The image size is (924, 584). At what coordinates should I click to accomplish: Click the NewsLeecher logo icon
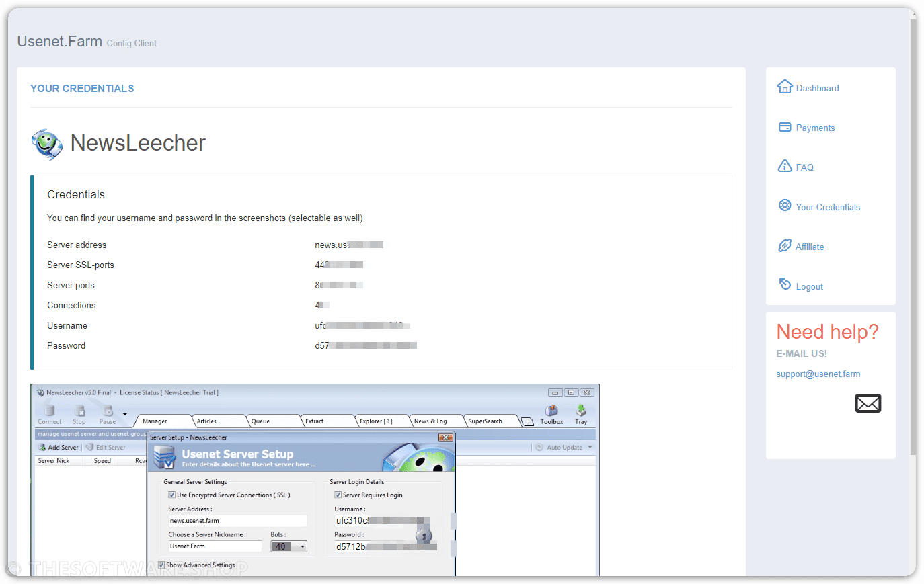[x=47, y=144]
